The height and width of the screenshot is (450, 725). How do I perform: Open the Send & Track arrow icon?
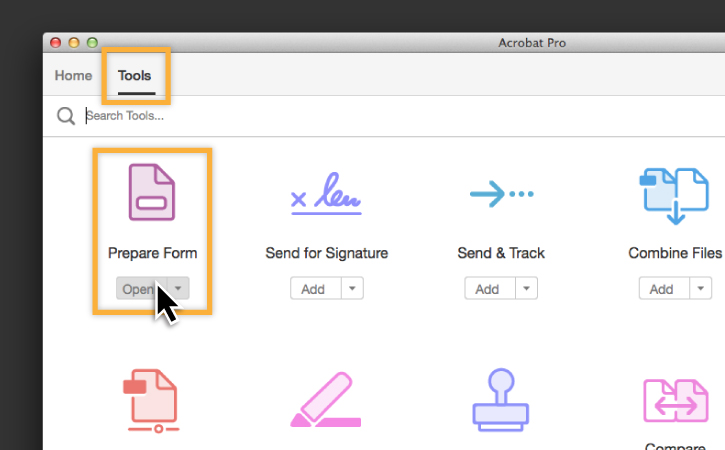(x=502, y=194)
